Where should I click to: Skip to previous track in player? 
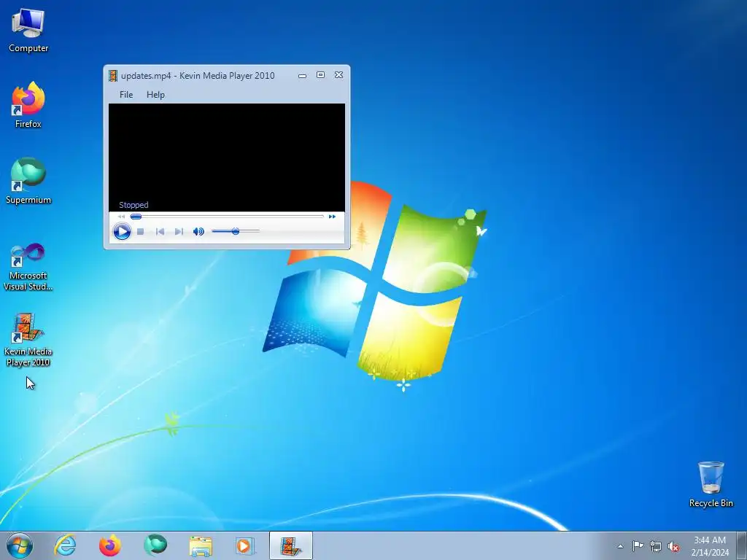coord(160,231)
